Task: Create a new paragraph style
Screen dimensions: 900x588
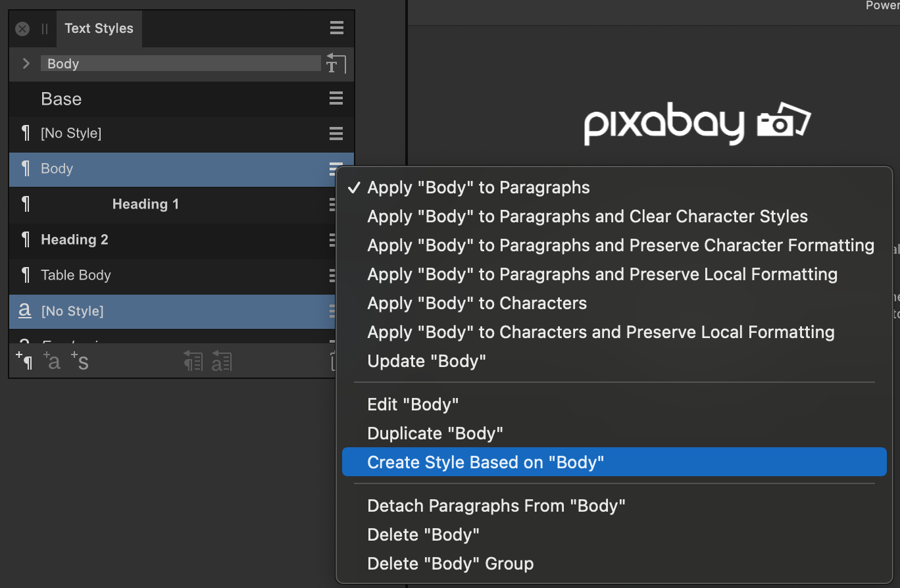Action: pos(24,361)
